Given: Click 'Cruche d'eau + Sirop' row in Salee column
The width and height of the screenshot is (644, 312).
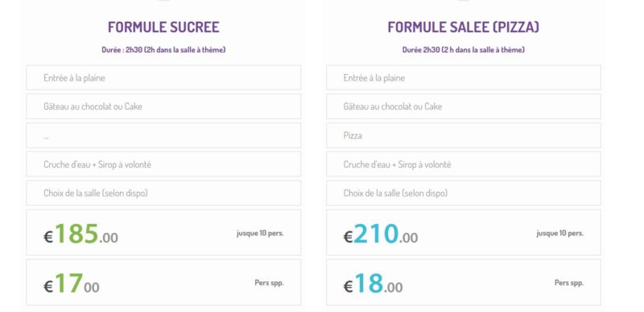Looking at the screenshot, I should (x=464, y=164).
